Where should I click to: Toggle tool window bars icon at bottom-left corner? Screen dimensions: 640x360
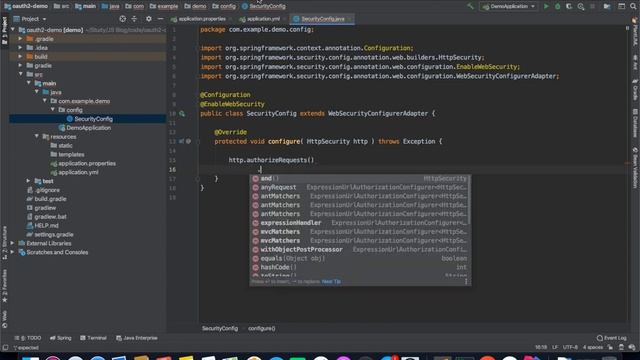(x=5, y=347)
